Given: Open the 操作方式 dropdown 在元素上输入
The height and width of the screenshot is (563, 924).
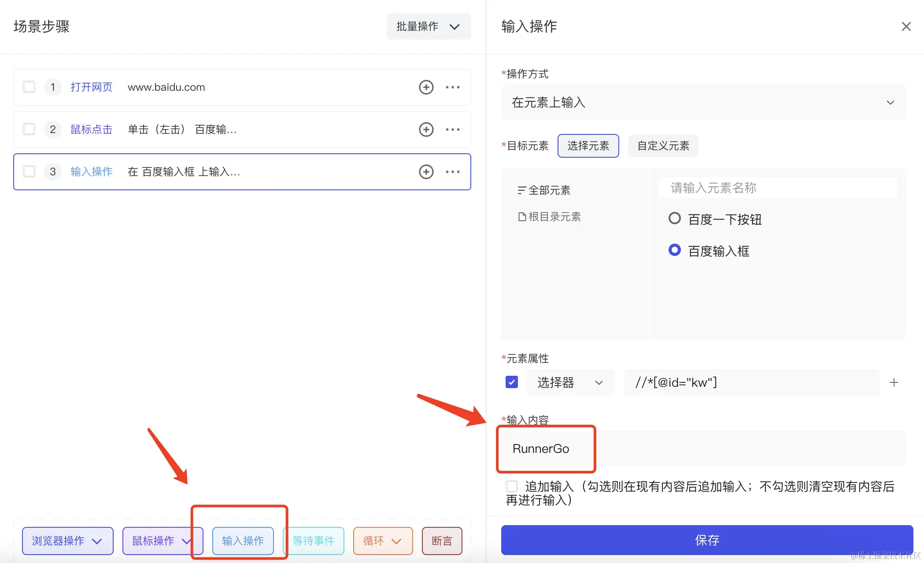Looking at the screenshot, I should pos(703,103).
